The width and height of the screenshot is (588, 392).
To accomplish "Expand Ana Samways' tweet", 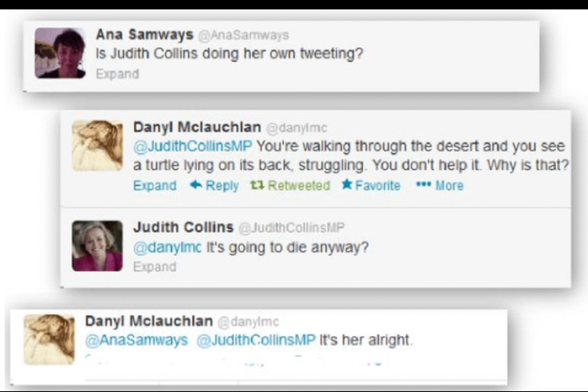I will pyautogui.click(x=118, y=74).
